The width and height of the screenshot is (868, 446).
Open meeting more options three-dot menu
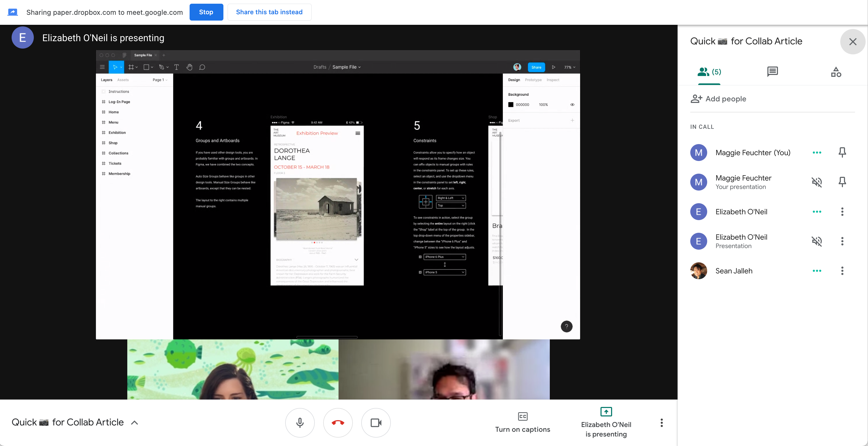[661, 423]
